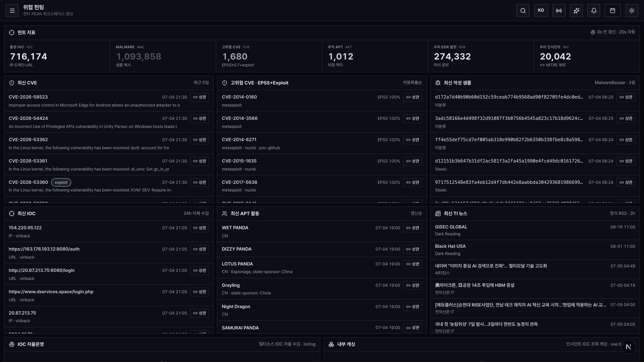The width and height of the screenshot is (644, 362).
Task: Toggle light/dark theme sun icon
Action: point(632,10)
